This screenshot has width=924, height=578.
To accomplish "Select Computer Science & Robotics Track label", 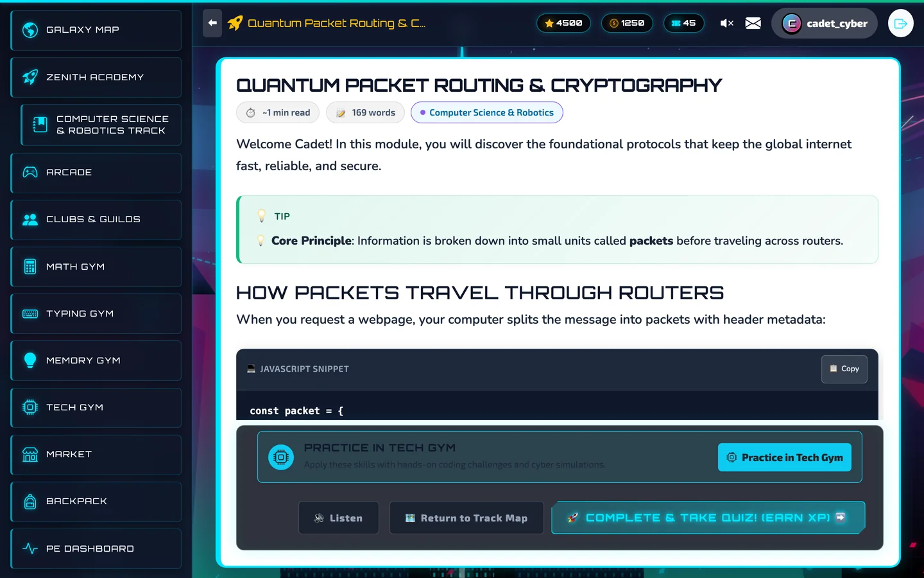I will click(x=112, y=125).
